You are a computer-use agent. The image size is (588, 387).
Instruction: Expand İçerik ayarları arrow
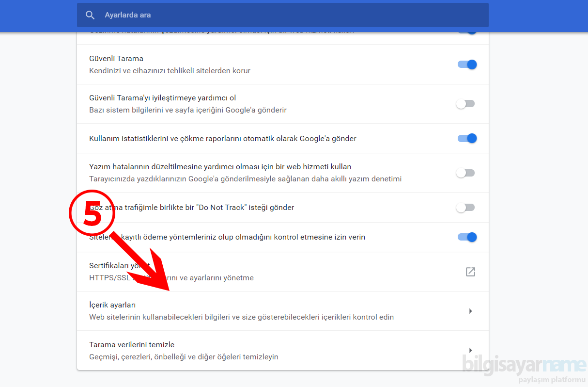point(470,311)
